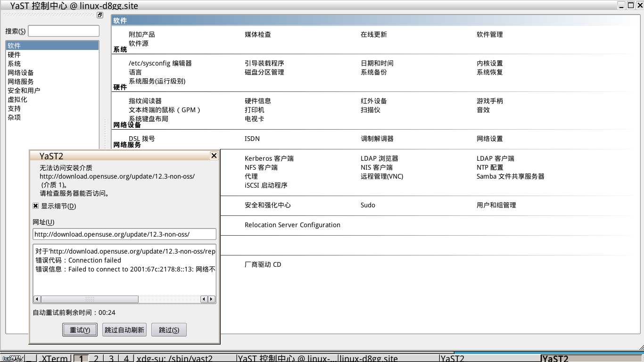Open 扫描仪 module

[371, 110]
